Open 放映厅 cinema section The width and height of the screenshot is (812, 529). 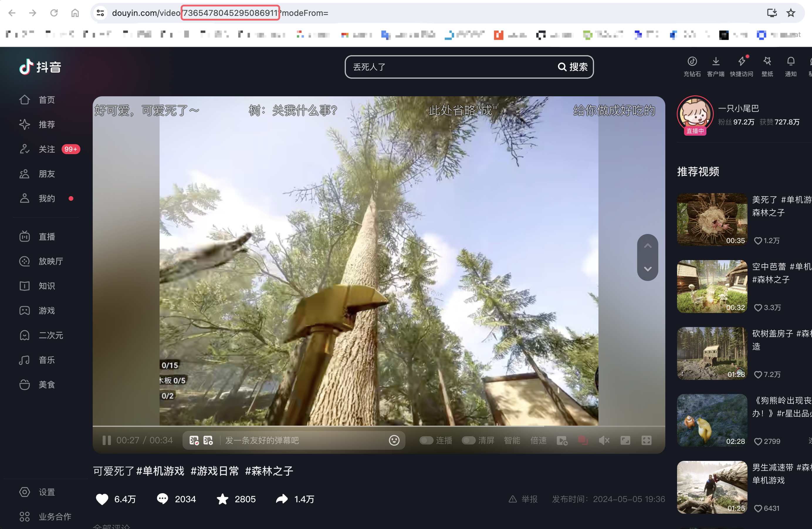click(x=41, y=261)
